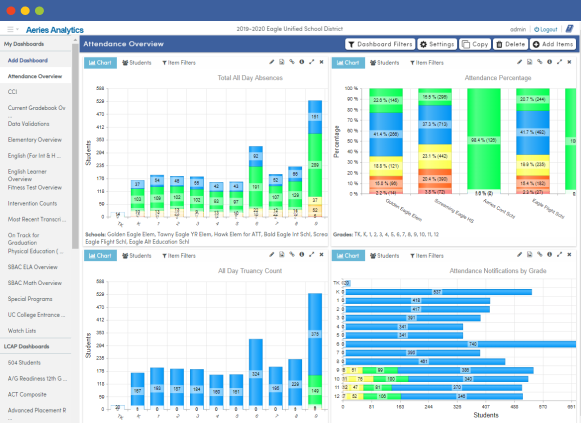Edit Attendance Notifications by Grade chart
The height and width of the screenshot is (423, 581).
tap(519, 254)
